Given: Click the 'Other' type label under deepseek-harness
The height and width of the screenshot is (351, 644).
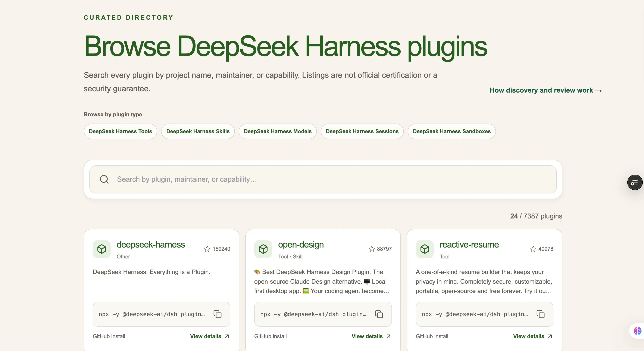Looking at the screenshot, I should click(x=123, y=257).
